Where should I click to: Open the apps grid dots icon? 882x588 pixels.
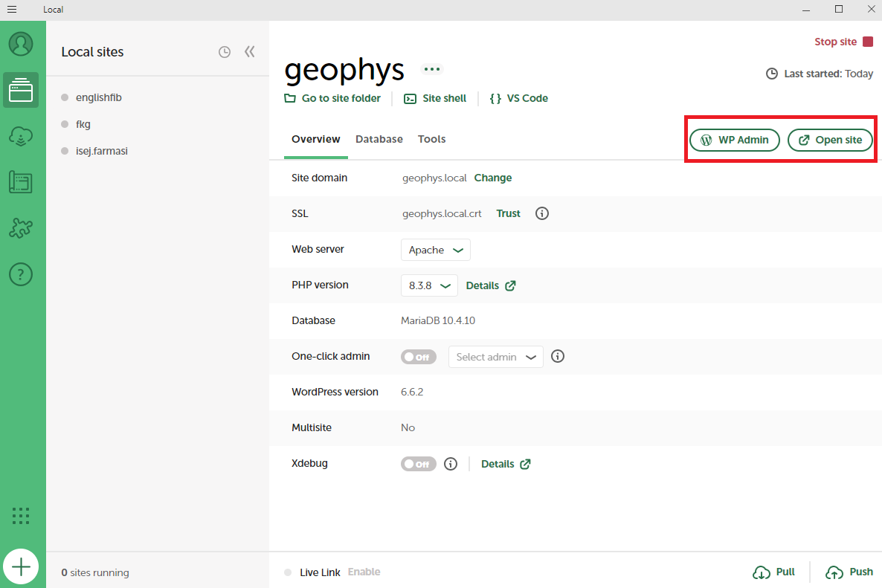click(21, 515)
